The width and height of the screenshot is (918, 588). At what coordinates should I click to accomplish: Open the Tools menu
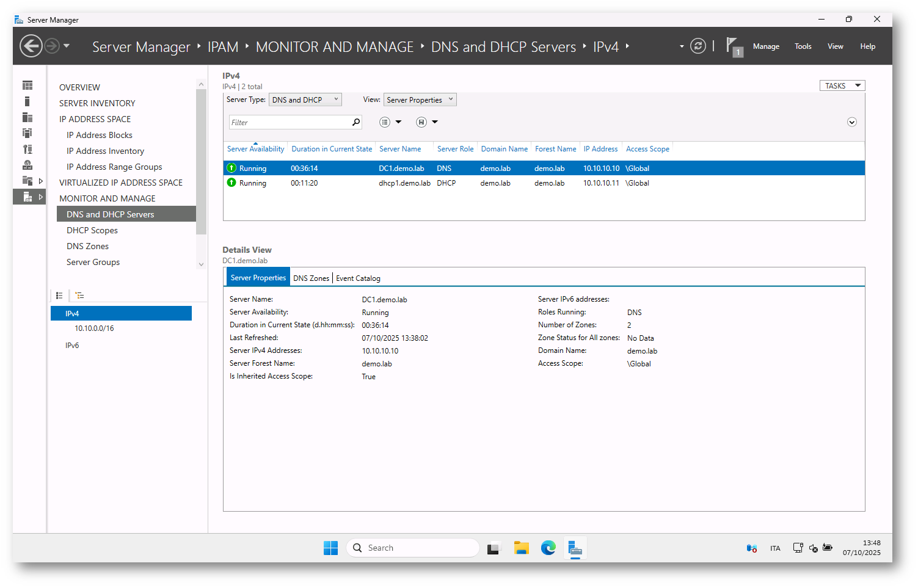pyautogui.click(x=803, y=46)
